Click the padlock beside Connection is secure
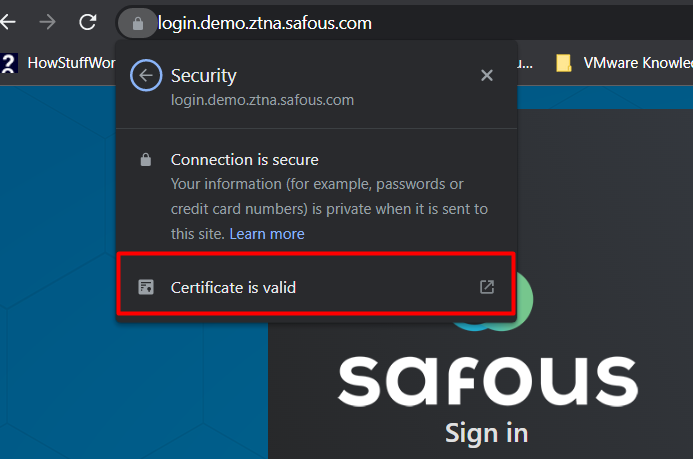693x459 pixels. [146, 160]
